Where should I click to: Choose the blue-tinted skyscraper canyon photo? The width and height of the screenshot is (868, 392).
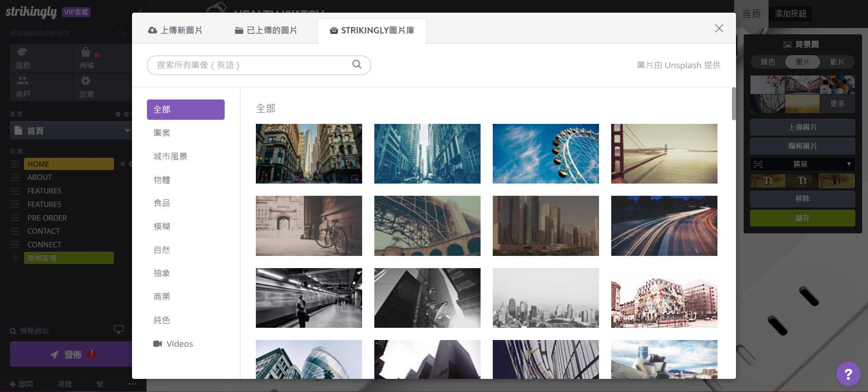click(427, 154)
